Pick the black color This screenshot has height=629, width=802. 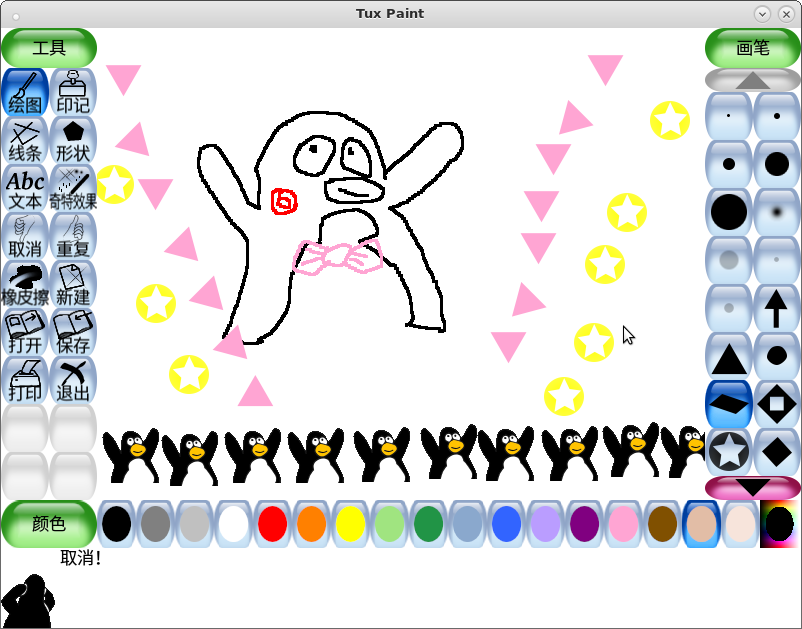pos(116,524)
